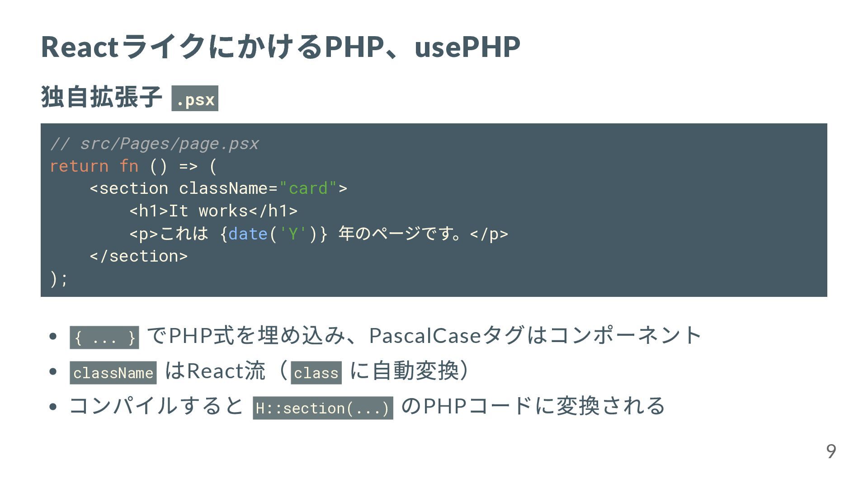Click the closing ');' line of the code
The width and height of the screenshot is (868, 488).
(59, 278)
